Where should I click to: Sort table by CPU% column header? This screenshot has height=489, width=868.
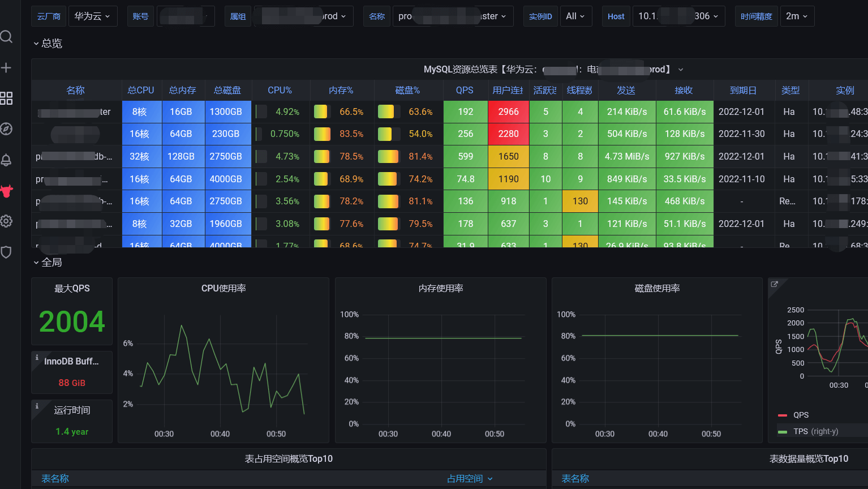point(280,91)
